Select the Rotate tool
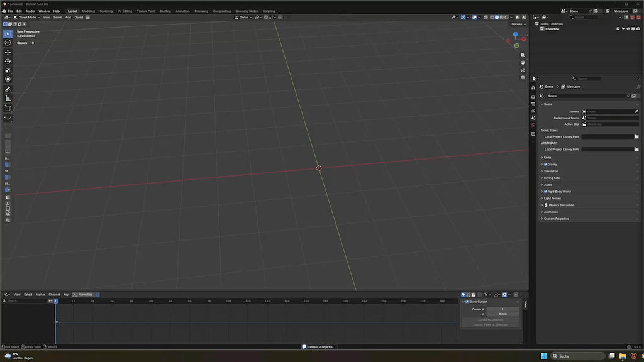The image size is (644, 362). click(8, 62)
